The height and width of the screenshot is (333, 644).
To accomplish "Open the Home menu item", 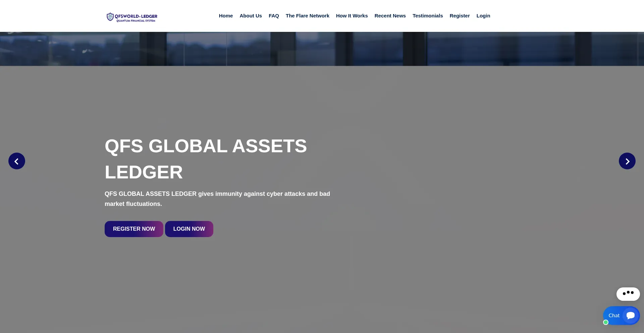I will click(x=226, y=15).
